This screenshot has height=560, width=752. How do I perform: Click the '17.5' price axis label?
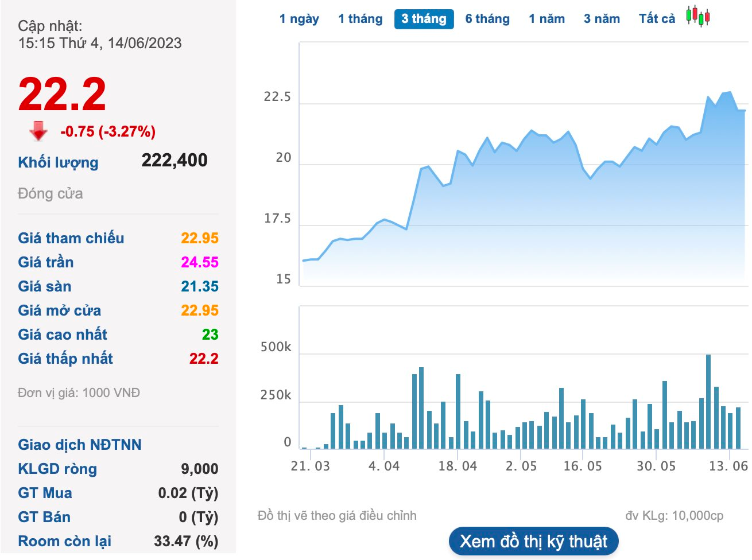click(x=277, y=219)
